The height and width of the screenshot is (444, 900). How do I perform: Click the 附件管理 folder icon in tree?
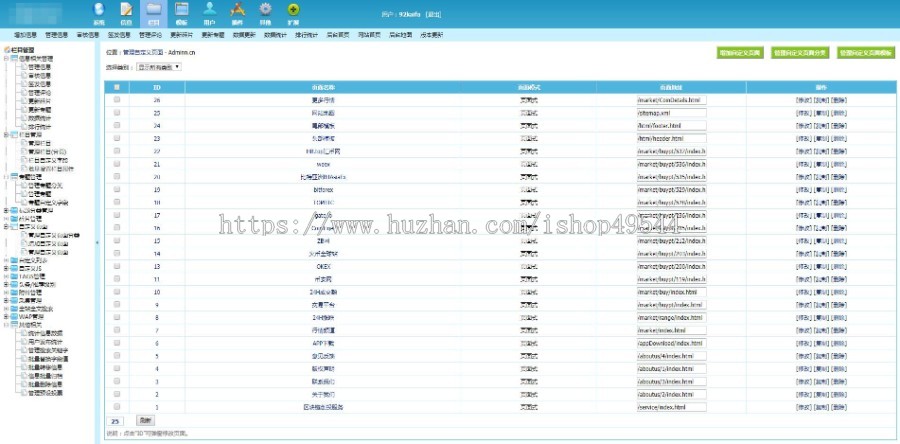[14, 292]
